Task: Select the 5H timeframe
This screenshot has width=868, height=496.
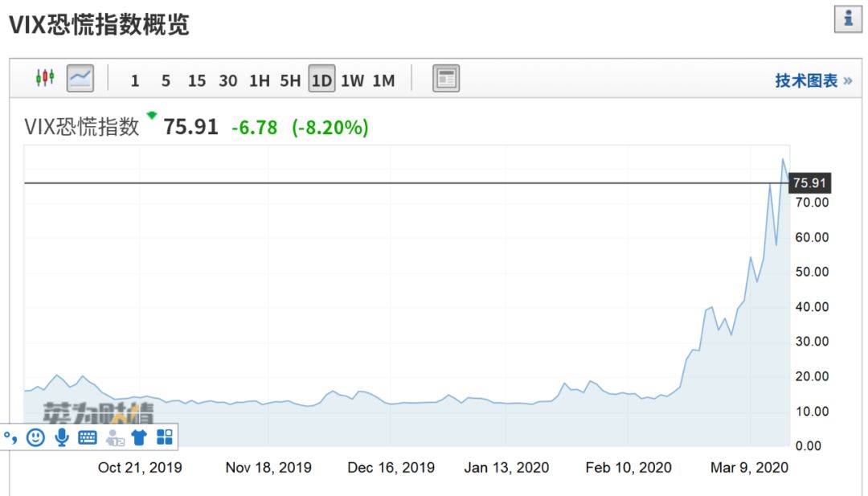Action: (x=290, y=81)
